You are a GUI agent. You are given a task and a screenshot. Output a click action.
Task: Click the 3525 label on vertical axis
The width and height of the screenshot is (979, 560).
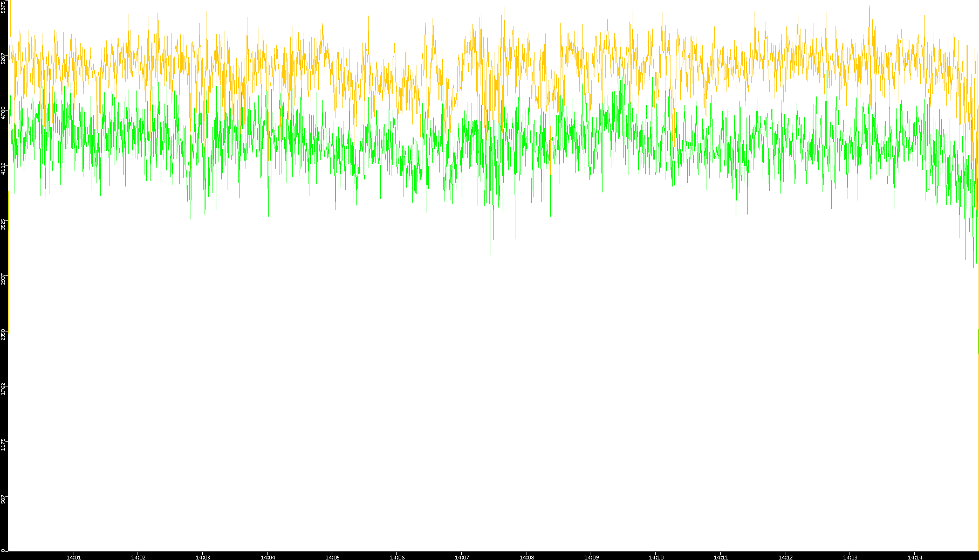[x=3, y=224]
